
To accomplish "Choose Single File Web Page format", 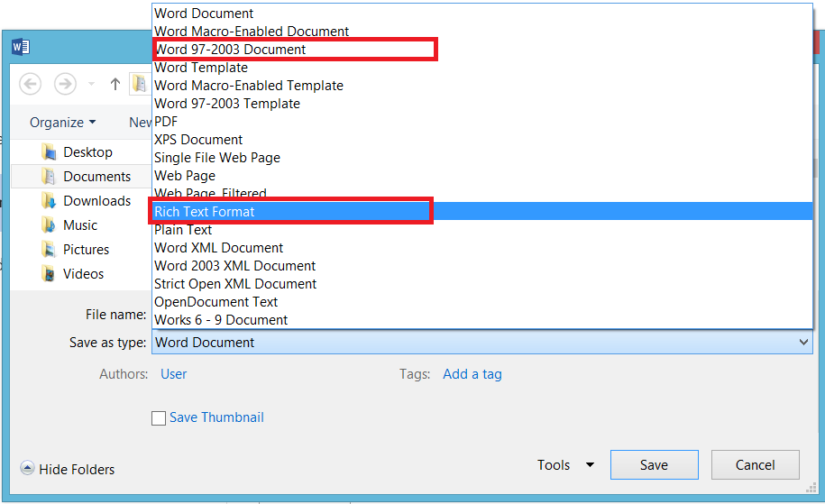I will coord(482,157).
